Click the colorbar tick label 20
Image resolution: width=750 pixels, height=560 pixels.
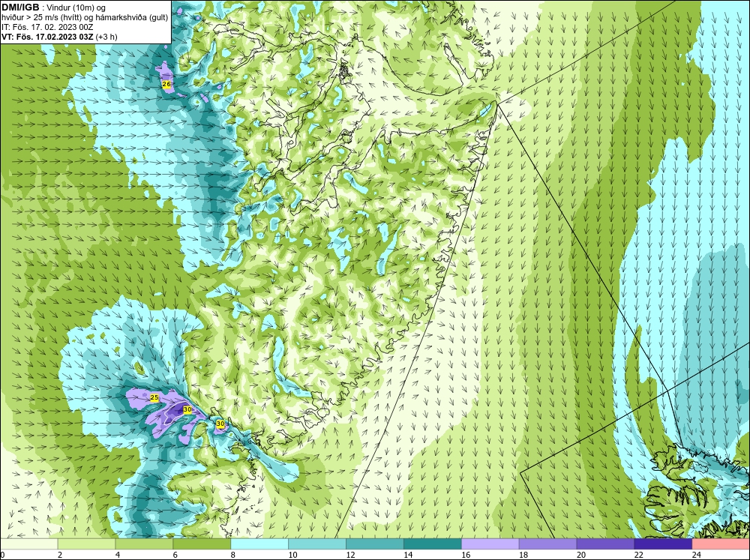581,555
